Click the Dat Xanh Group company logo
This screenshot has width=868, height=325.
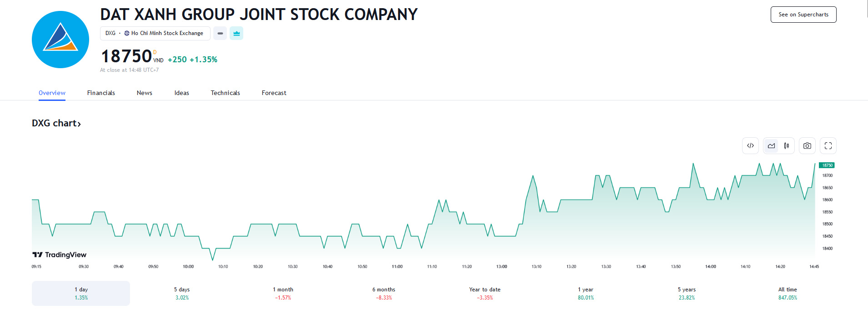tap(60, 40)
